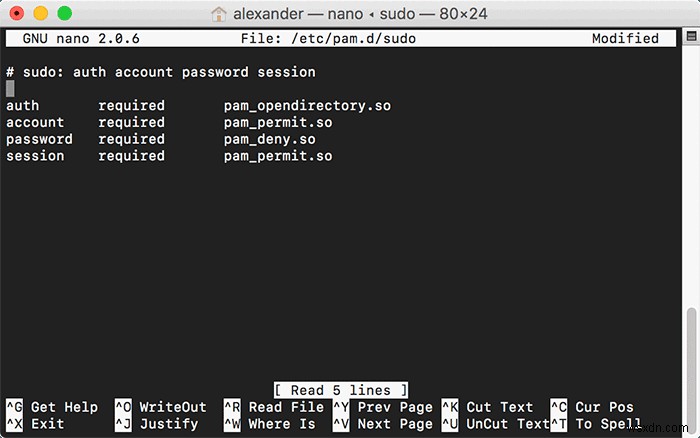Viewport: 700px width, 438px height.
Task: Click the ^V Next Page shortcut
Action: [382, 424]
